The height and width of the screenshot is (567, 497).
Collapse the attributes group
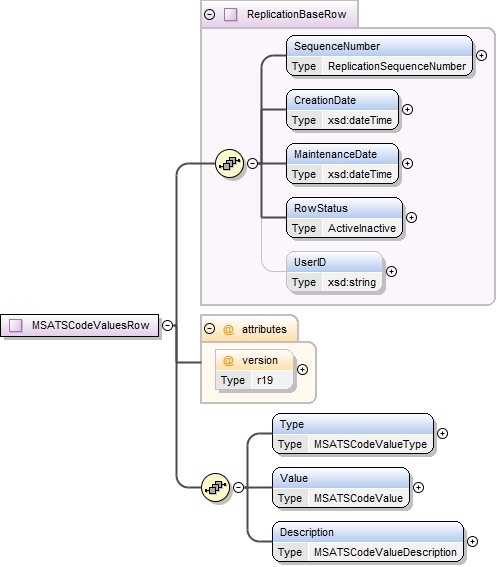point(209,329)
